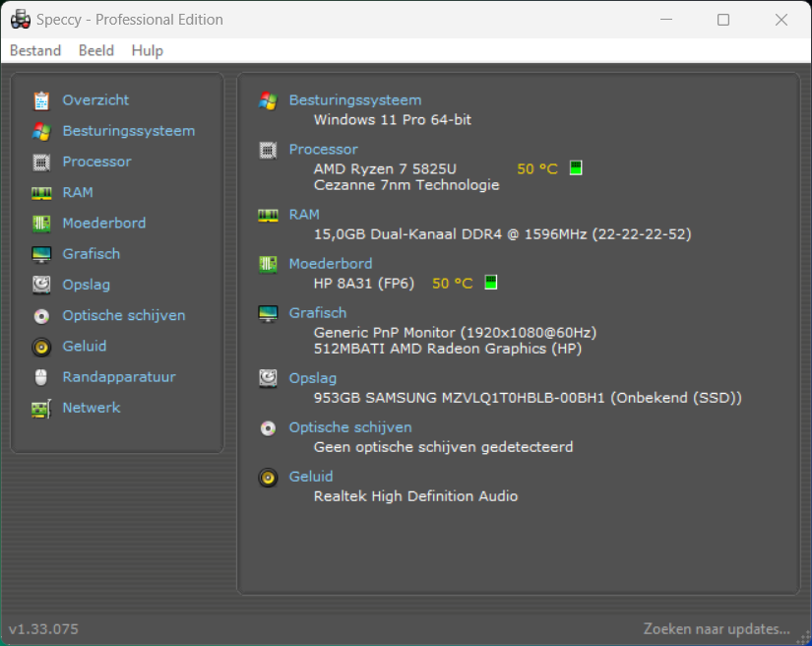
Task: Click the Speccy app icon in title bar
Action: tap(21, 20)
